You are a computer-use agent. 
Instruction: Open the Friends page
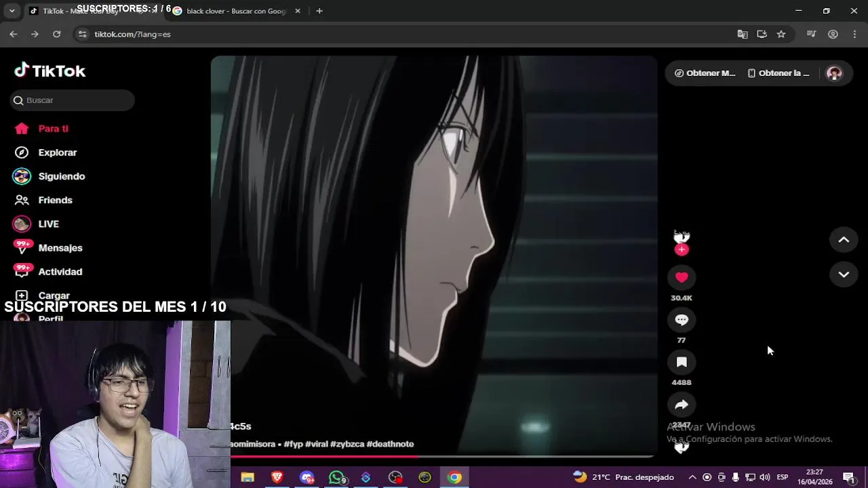click(x=43, y=200)
